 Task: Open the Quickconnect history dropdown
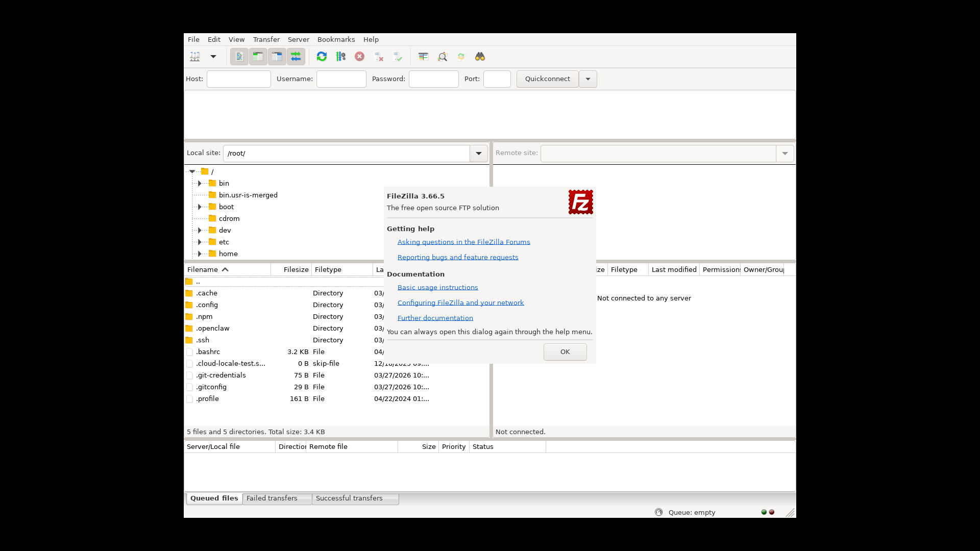tap(587, 79)
